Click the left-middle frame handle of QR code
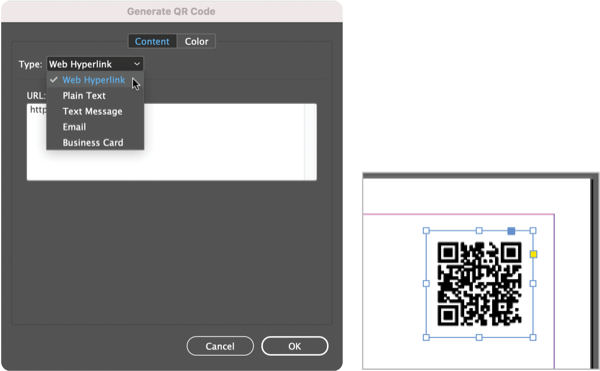This screenshot has height=371, width=600. click(426, 283)
